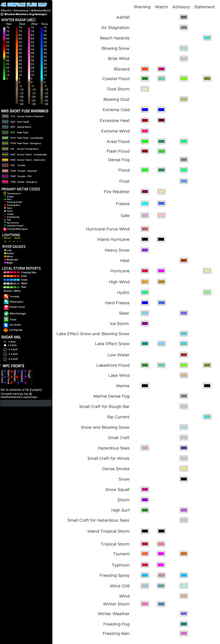Select the Tornado/Waterspout METAR code icon

click(x=5, y=229)
